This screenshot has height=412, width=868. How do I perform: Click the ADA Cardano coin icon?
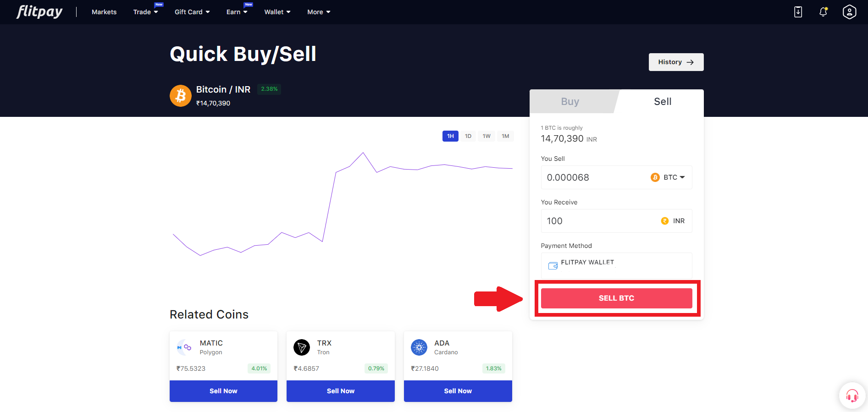click(x=419, y=347)
